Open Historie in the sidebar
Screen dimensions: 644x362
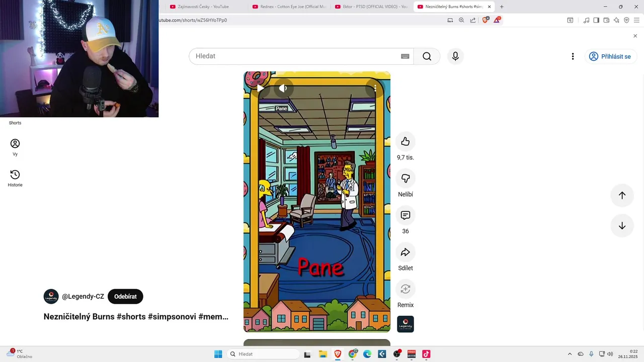click(x=15, y=178)
